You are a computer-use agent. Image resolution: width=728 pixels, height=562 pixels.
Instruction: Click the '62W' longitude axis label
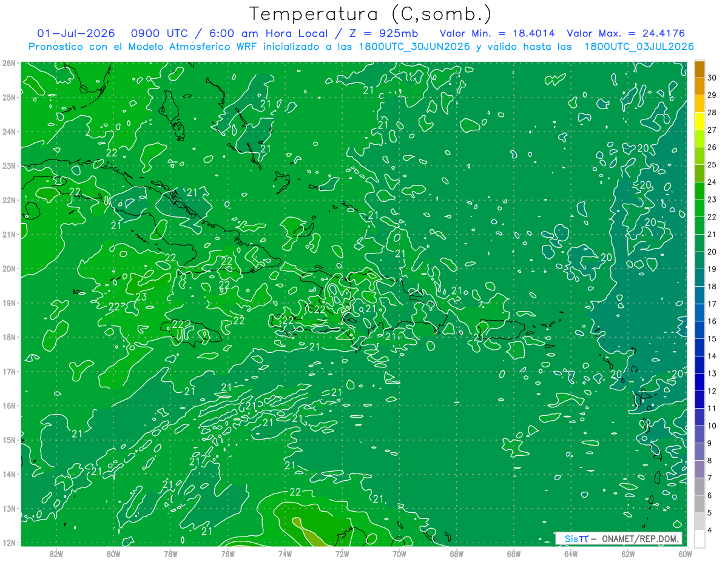click(628, 554)
